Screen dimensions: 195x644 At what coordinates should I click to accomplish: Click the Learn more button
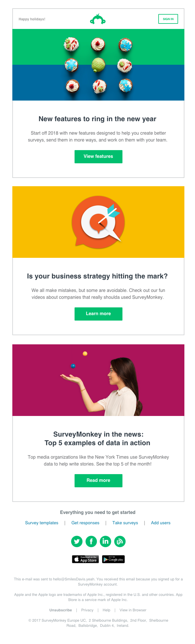pyautogui.click(x=98, y=314)
